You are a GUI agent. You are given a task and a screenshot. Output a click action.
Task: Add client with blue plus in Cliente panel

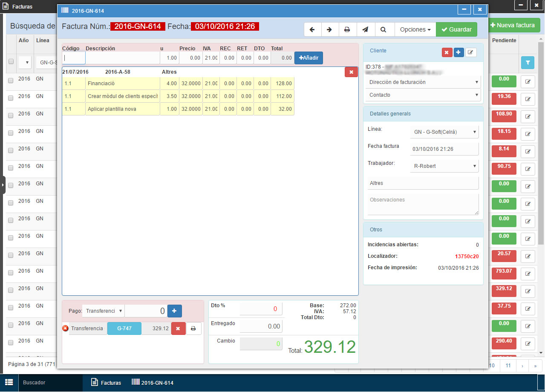pos(458,52)
